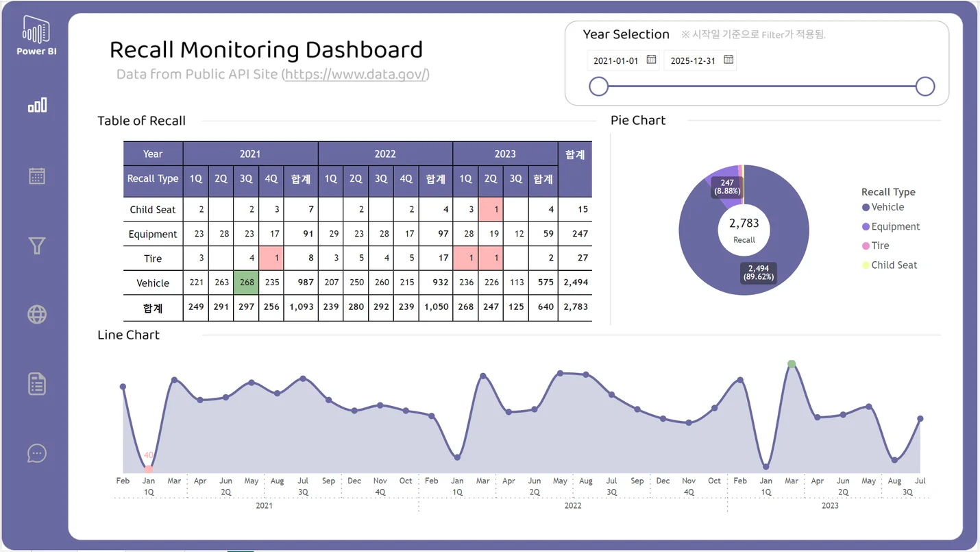Click the left handle of date slider
Screen dimensions: 980x552
tap(599, 86)
